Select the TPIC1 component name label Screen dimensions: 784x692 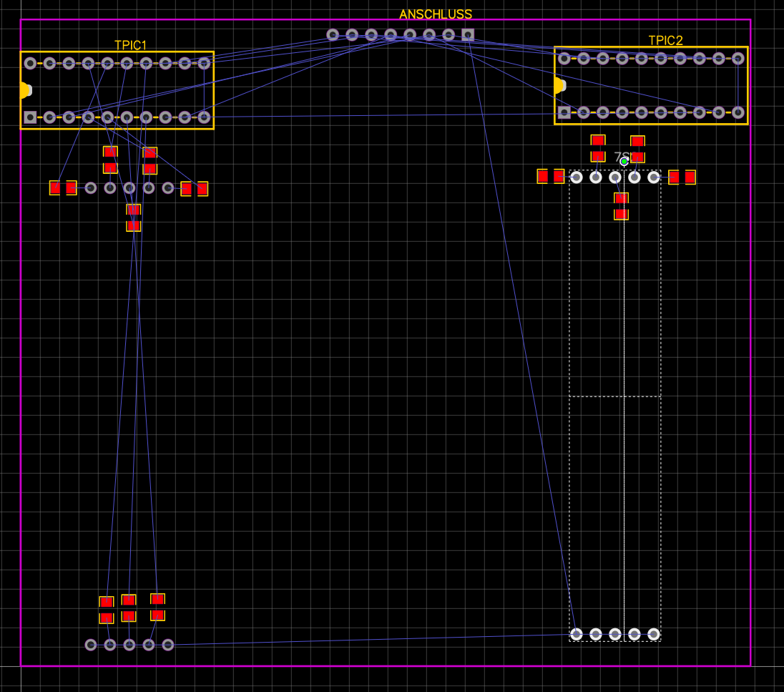coord(129,44)
